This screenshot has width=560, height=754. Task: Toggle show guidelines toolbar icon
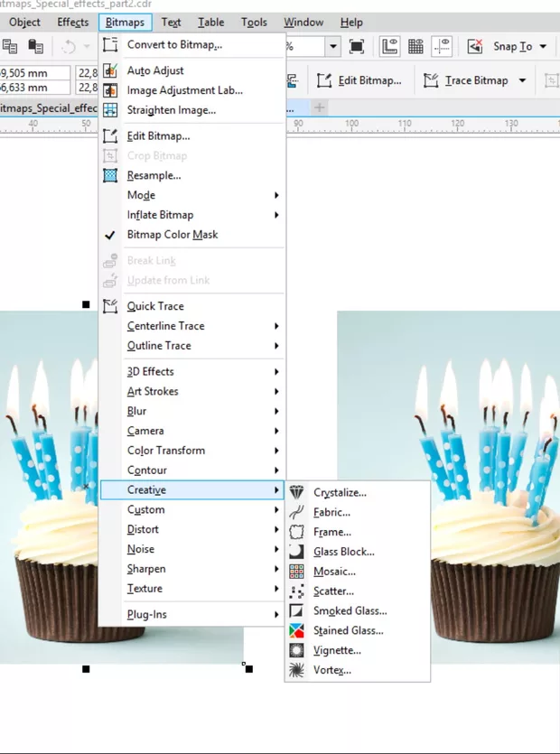pyautogui.click(x=442, y=46)
